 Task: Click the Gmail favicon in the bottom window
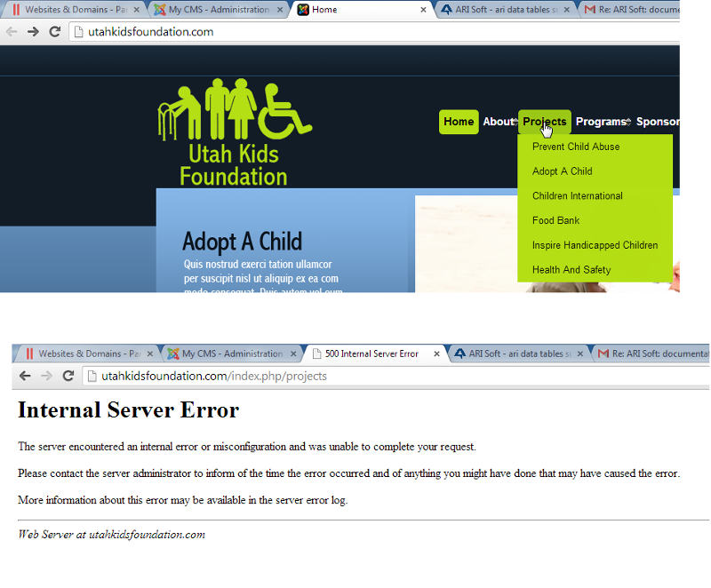point(603,354)
